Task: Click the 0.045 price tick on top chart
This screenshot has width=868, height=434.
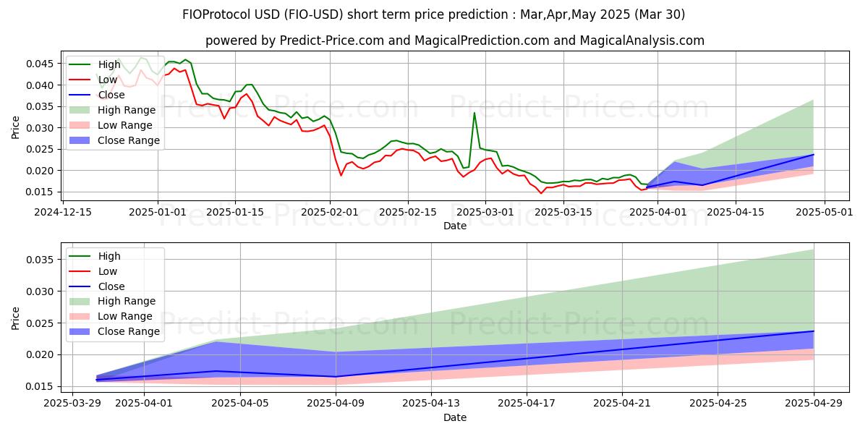Action: pos(41,64)
